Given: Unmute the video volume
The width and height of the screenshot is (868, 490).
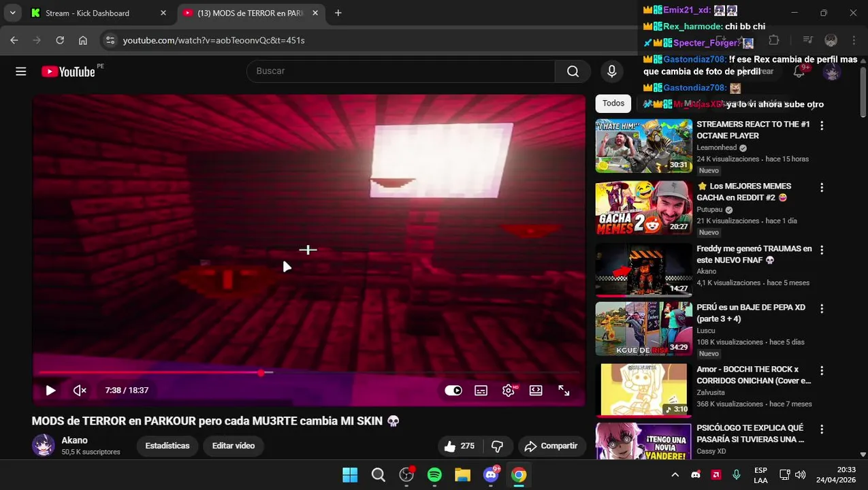Looking at the screenshot, I should pyautogui.click(x=80, y=391).
